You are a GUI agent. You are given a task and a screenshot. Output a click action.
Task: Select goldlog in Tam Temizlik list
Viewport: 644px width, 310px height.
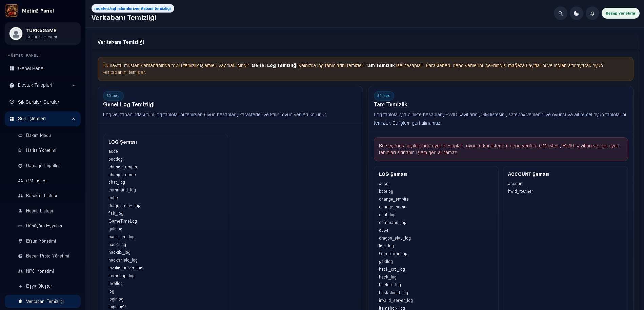click(386, 262)
